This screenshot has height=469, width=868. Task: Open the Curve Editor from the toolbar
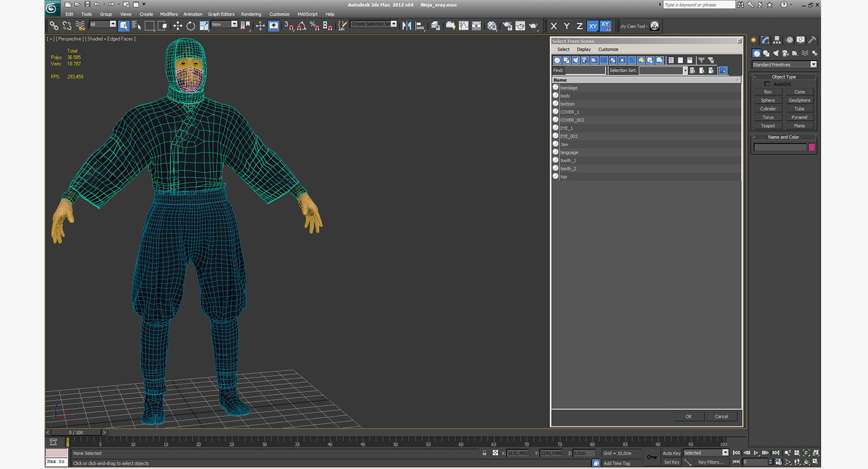click(x=463, y=26)
